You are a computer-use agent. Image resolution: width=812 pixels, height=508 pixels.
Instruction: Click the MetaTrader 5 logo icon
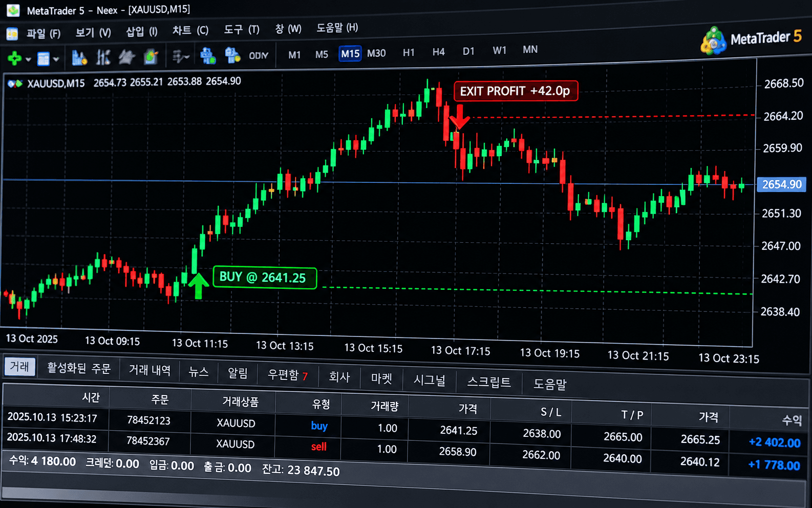pos(714,41)
